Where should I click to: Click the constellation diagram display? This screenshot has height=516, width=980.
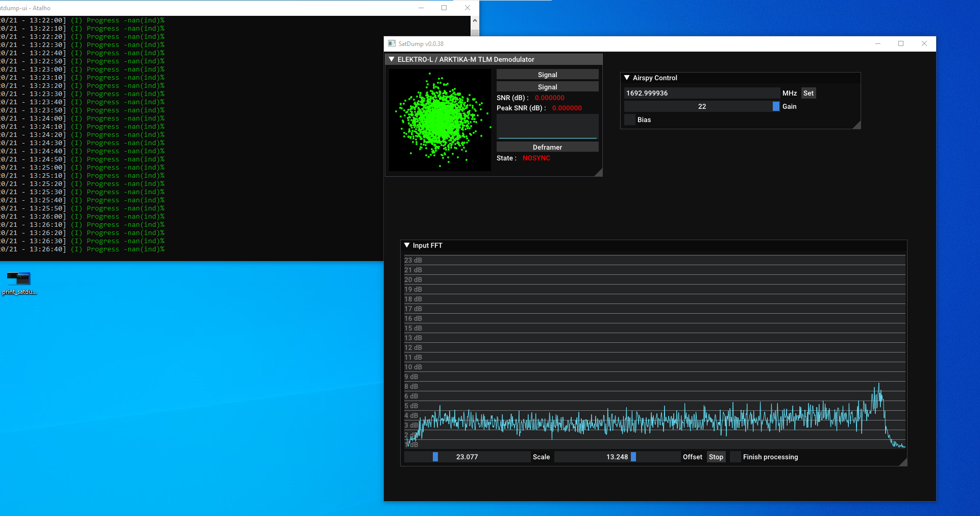click(x=440, y=120)
